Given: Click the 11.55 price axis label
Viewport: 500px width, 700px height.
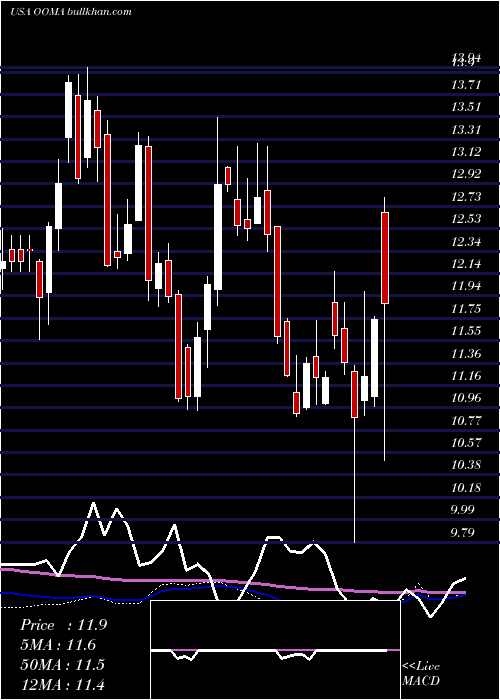Looking at the screenshot, I should (x=466, y=331).
